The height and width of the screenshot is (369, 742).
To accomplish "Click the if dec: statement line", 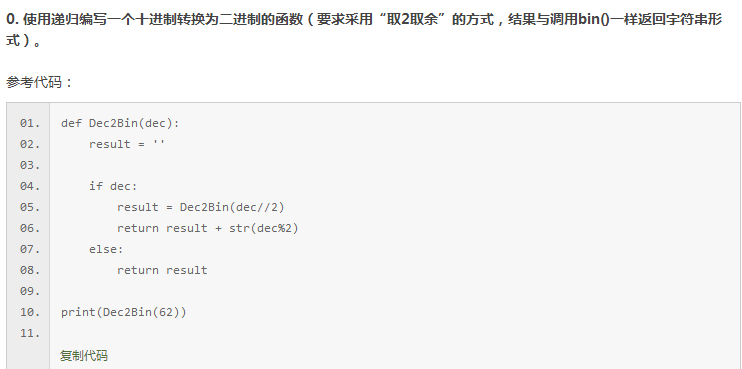I will tap(113, 186).
